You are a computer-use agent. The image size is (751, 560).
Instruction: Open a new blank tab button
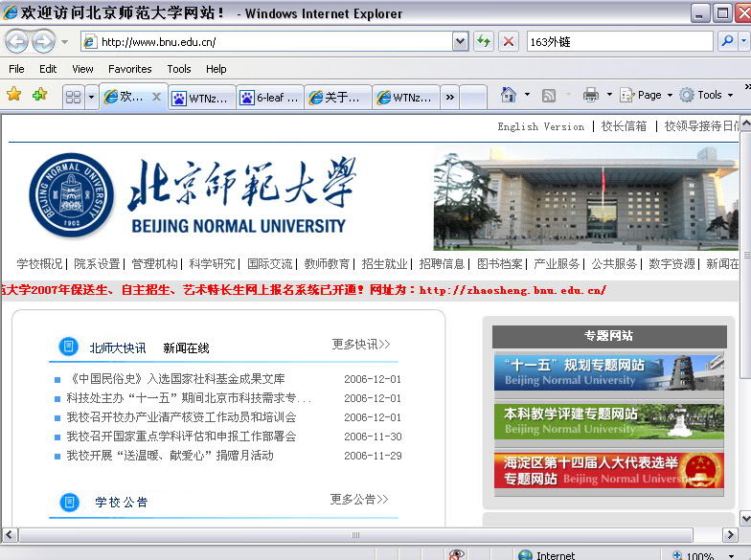(x=473, y=98)
